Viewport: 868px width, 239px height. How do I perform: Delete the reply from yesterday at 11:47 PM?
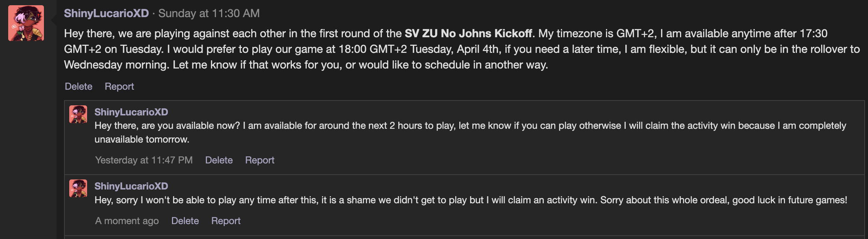219,160
